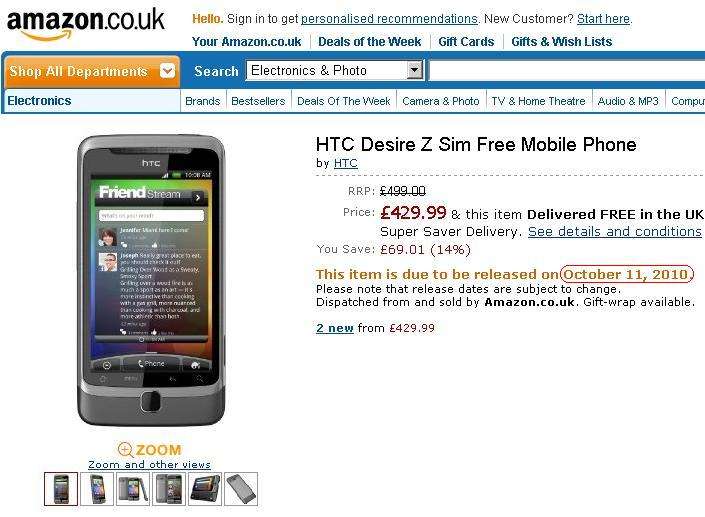
Task: Open the Shop All Departments dropdown arrow
Action: [x=167, y=71]
